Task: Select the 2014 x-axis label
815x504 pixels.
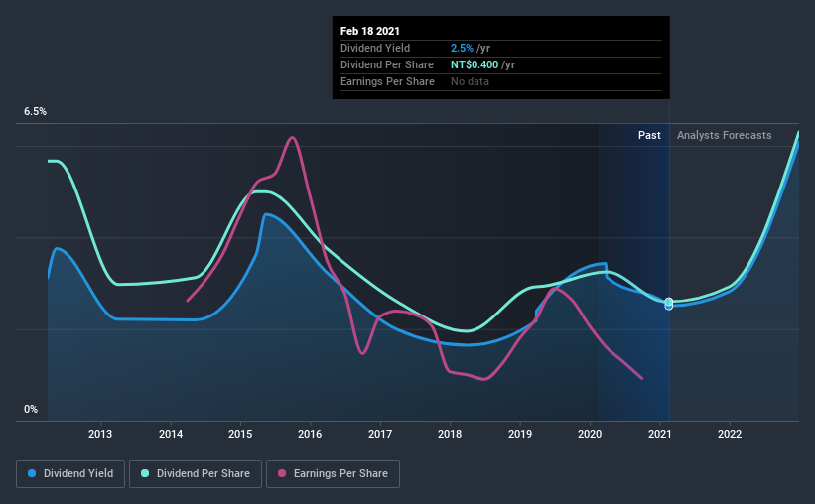Action: 171,434
